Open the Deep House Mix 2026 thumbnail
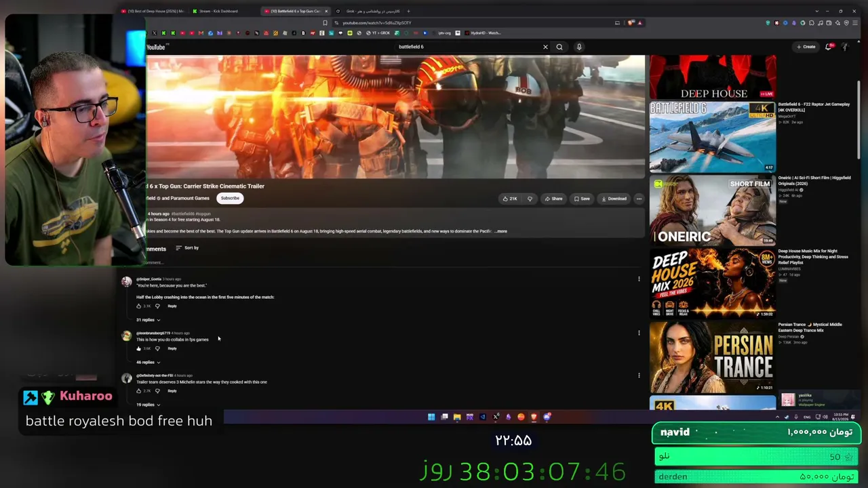Viewport: 868px width, 488px height. (x=713, y=283)
